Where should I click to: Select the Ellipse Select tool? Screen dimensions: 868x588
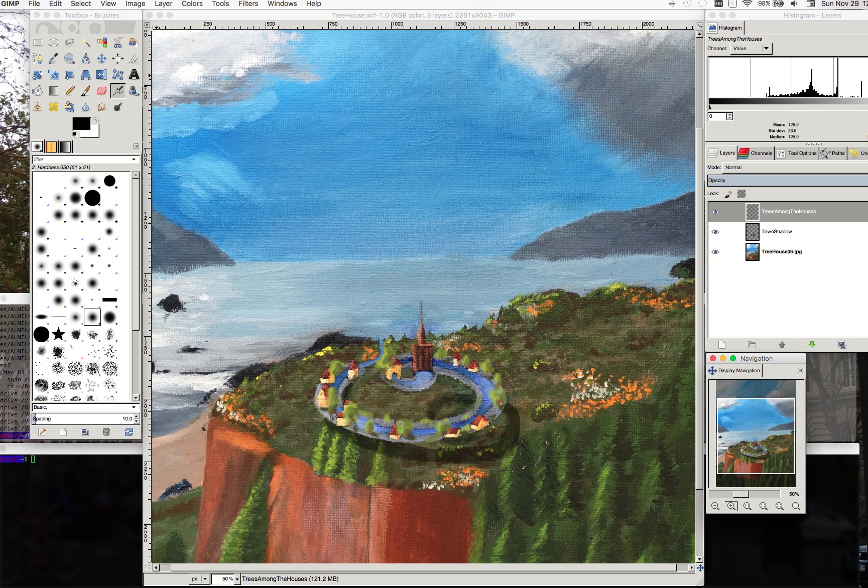54,43
